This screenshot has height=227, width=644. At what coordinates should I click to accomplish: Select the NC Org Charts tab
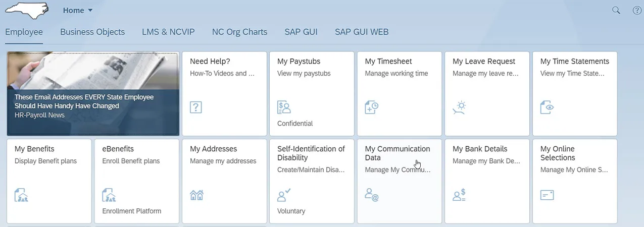(x=239, y=32)
